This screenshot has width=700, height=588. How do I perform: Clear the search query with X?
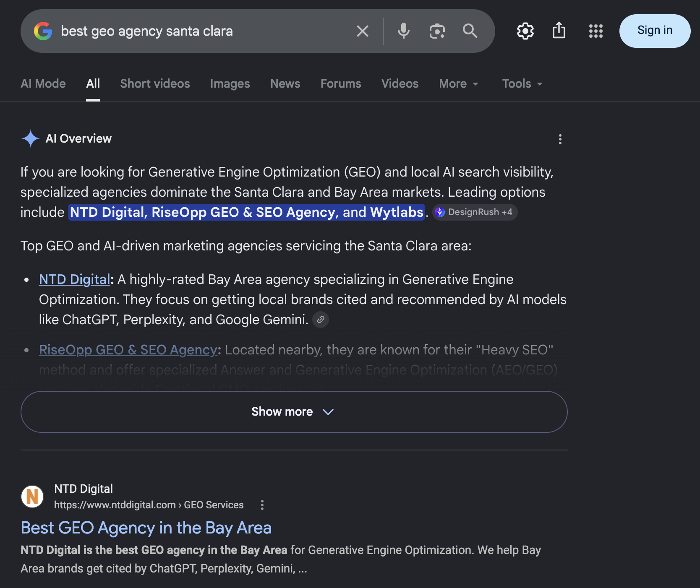pyautogui.click(x=363, y=31)
